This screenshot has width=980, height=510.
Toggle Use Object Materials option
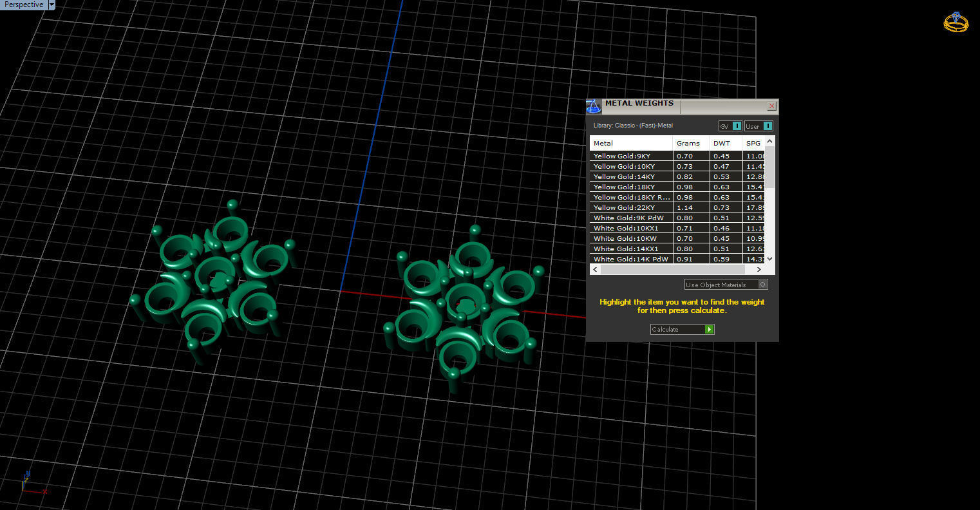pos(726,285)
